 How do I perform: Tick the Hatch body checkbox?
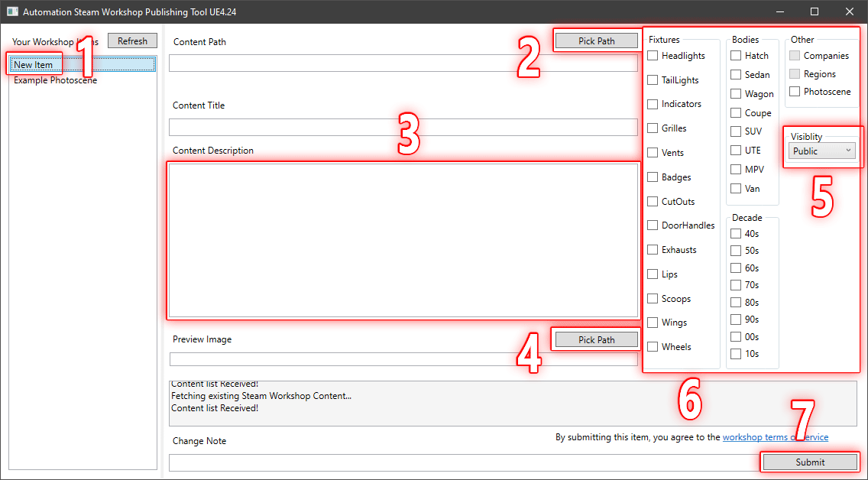point(736,55)
